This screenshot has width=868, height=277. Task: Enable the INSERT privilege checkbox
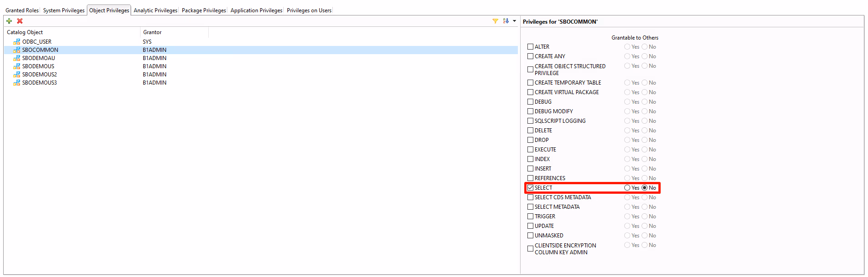(530, 169)
